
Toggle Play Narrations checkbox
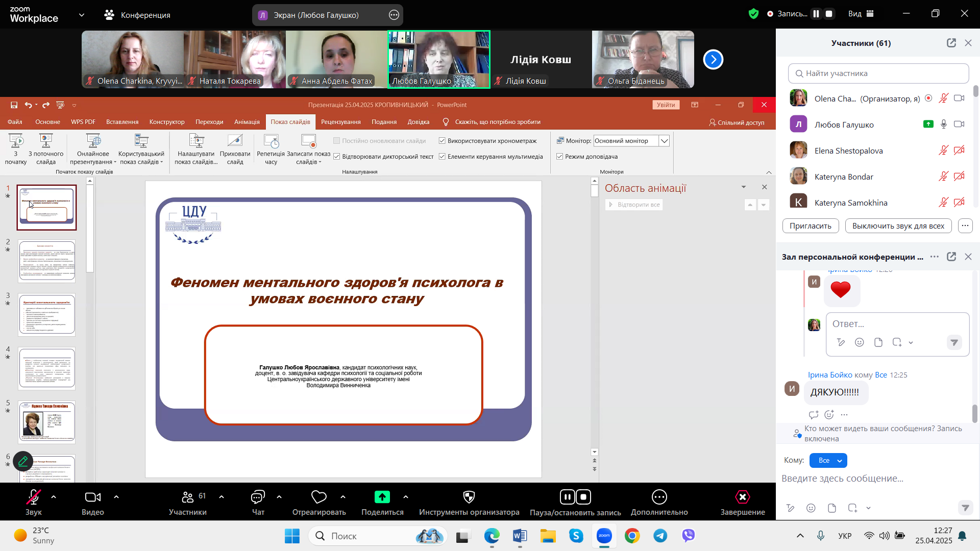pyautogui.click(x=337, y=157)
